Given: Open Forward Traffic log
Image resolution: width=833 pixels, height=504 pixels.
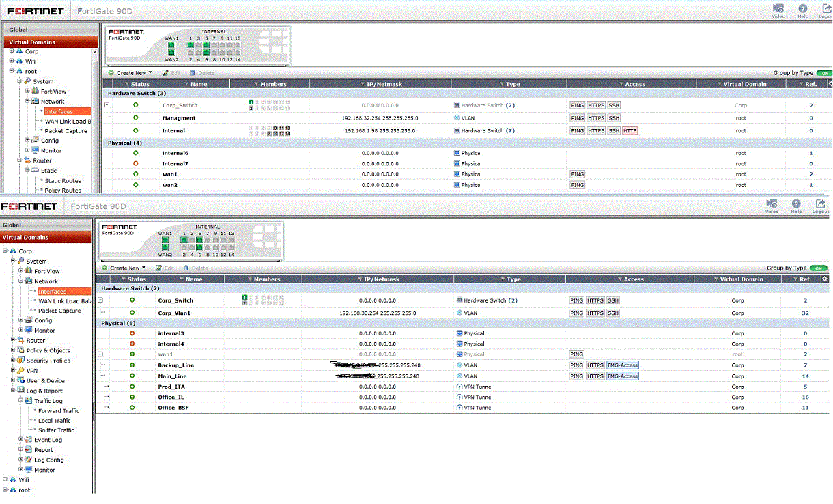Looking at the screenshot, I should click(59, 411).
